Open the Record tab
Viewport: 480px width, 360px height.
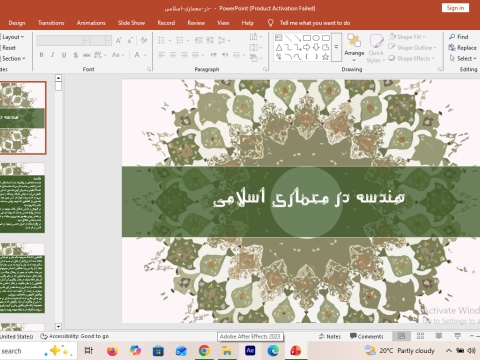click(166, 23)
